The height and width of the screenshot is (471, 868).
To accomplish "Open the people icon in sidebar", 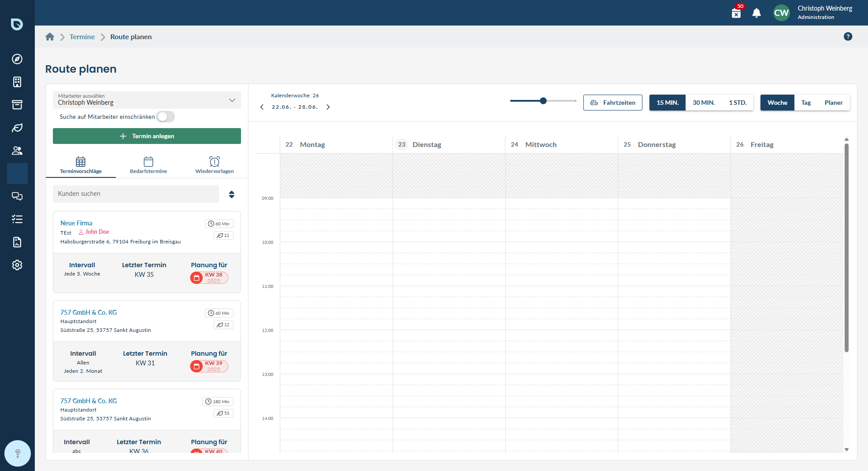I will [17, 151].
